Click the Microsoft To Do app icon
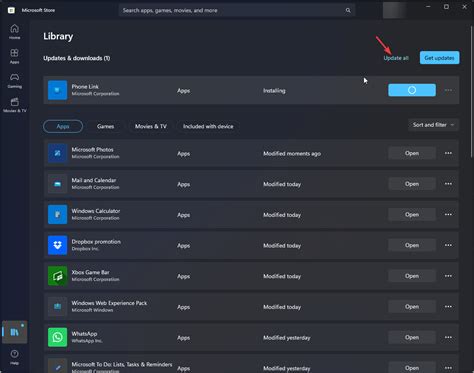 (57, 366)
